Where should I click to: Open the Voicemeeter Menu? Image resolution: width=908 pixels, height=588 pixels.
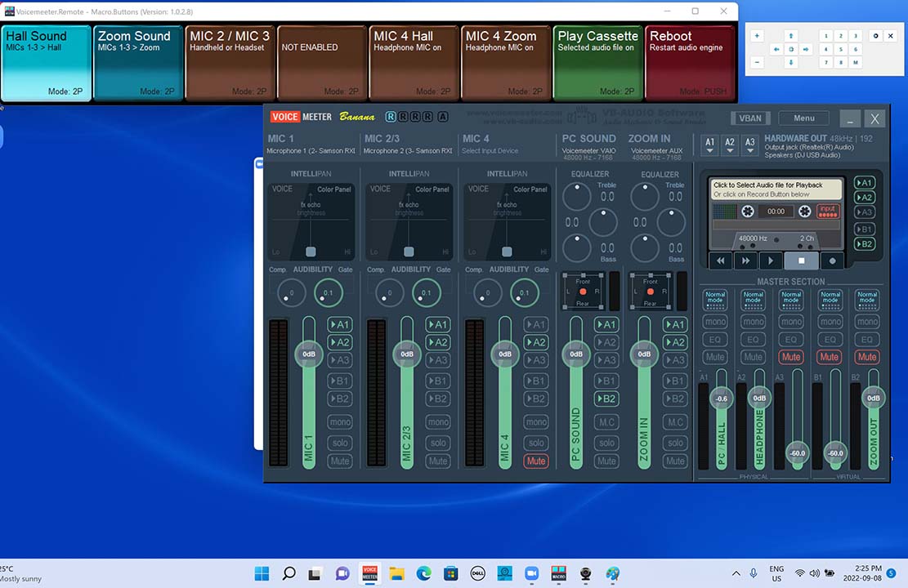(x=803, y=118)
